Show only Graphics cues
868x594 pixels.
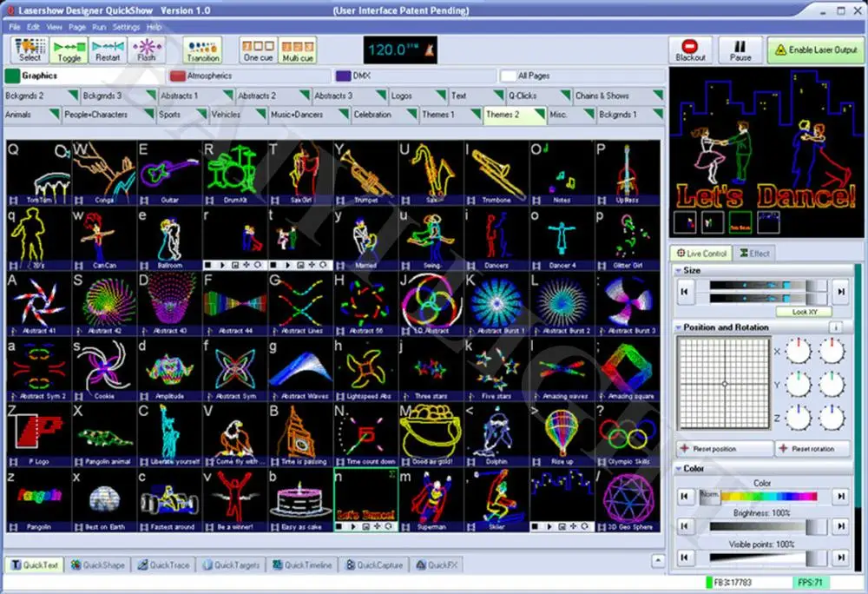[x=85, y=76]
